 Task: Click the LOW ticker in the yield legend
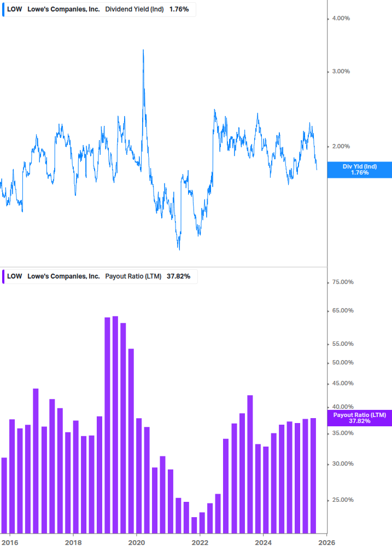pos(15,9)
